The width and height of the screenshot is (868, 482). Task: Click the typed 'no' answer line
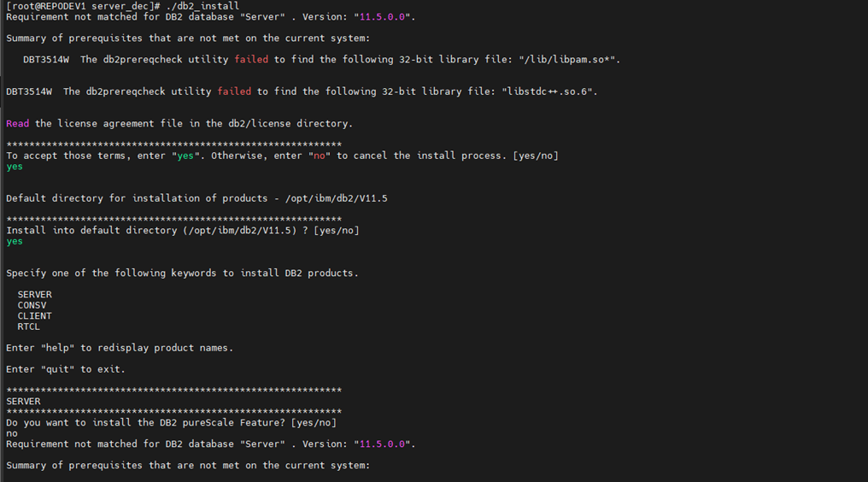(12, 434)
